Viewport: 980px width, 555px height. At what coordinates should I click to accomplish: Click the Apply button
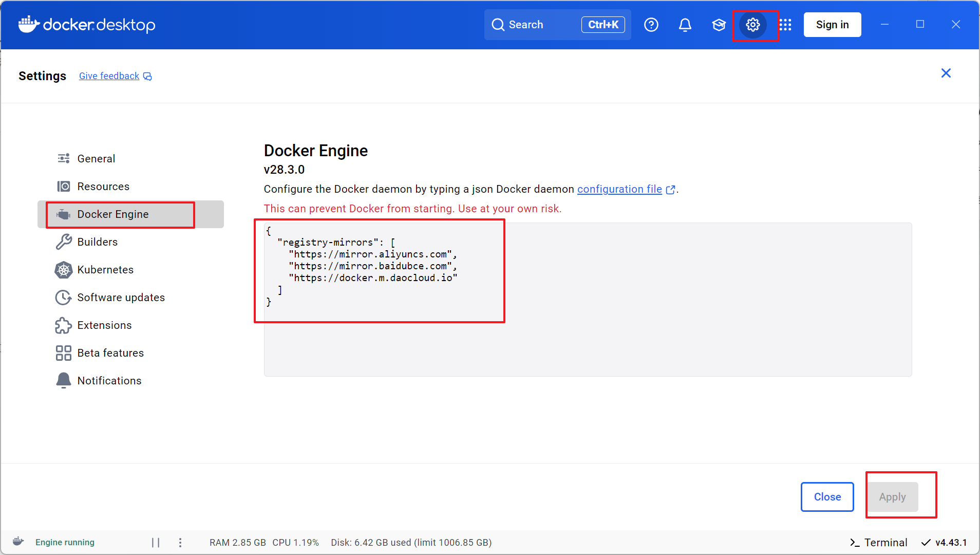click(x=892, y=497)
